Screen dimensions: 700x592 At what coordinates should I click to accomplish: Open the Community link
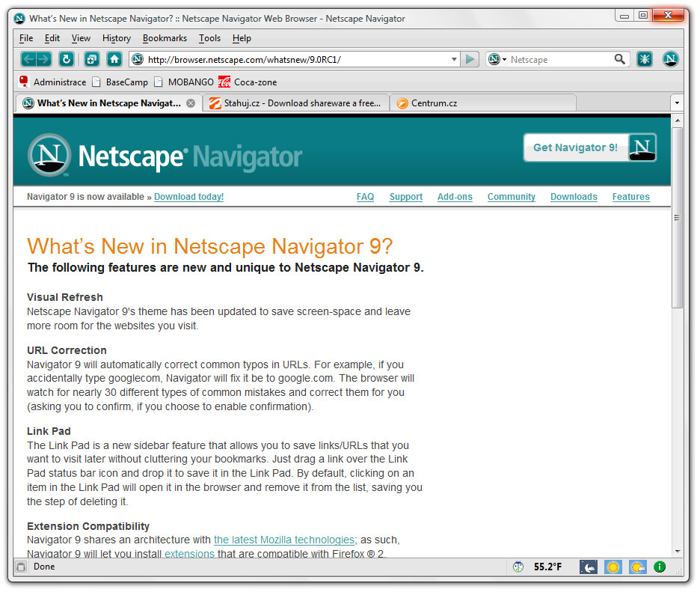click(x=511, y=197)
